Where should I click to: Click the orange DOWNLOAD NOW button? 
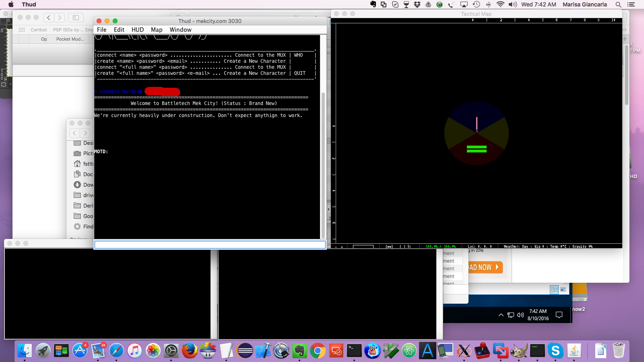click(485, 267)
